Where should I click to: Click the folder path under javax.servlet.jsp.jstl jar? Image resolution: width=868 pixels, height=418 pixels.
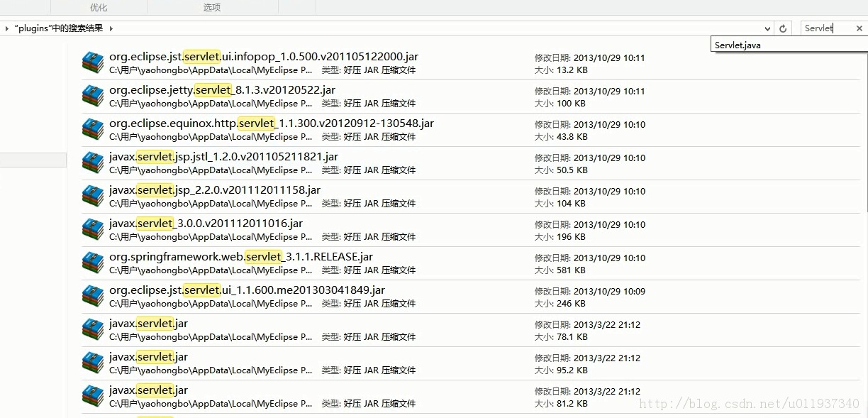pyautogui.click(x=211, y=170)
